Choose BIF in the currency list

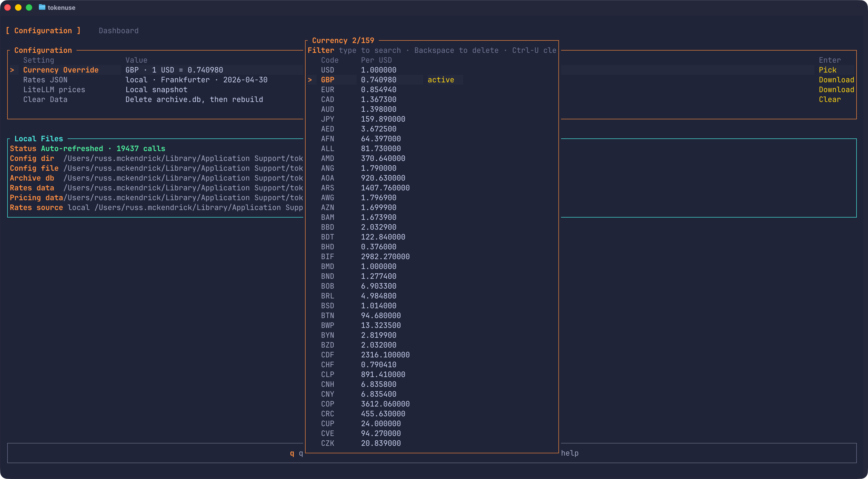pos(432,257)
